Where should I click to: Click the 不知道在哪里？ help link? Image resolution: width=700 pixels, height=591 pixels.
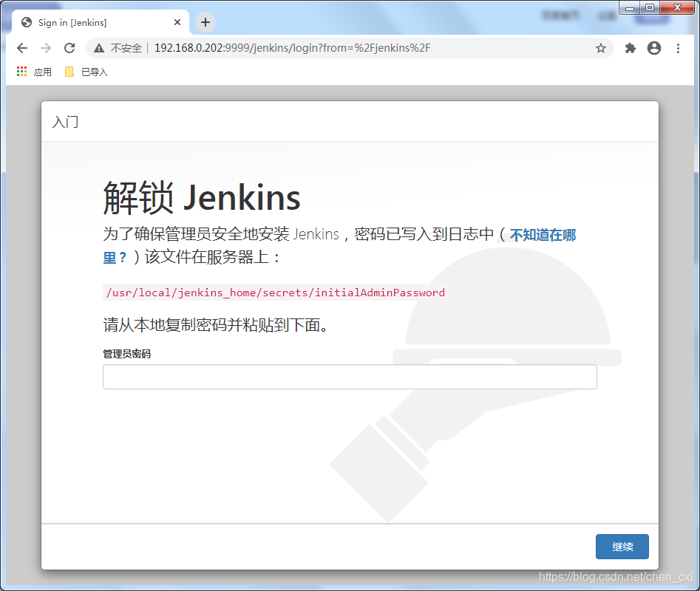543,235
